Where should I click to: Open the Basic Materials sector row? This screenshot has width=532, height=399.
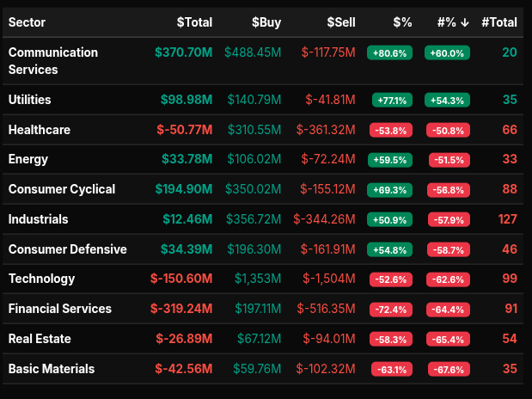point(52,369)
